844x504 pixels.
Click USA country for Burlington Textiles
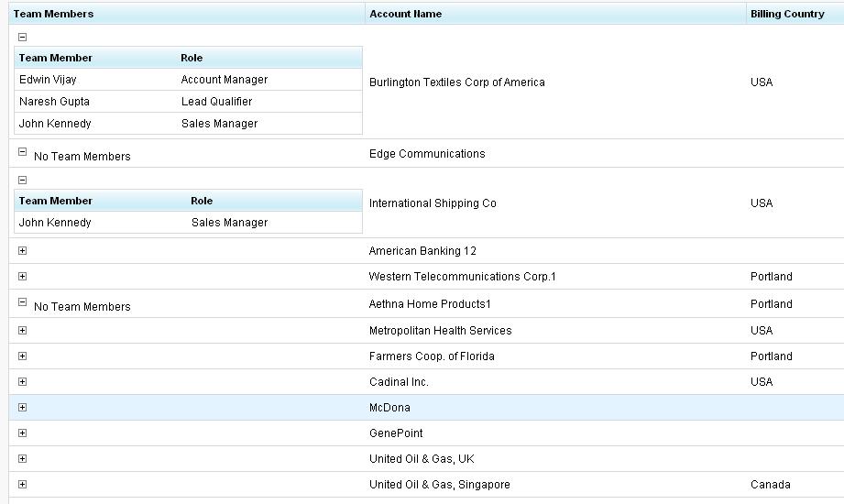click(762, 82)
